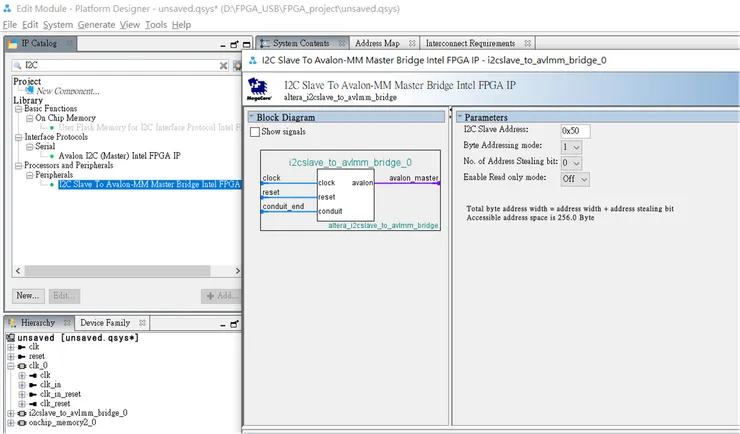Collapse the Basic Functions tree node
This screenshot has width=740, height=434.
coord(18,108)
